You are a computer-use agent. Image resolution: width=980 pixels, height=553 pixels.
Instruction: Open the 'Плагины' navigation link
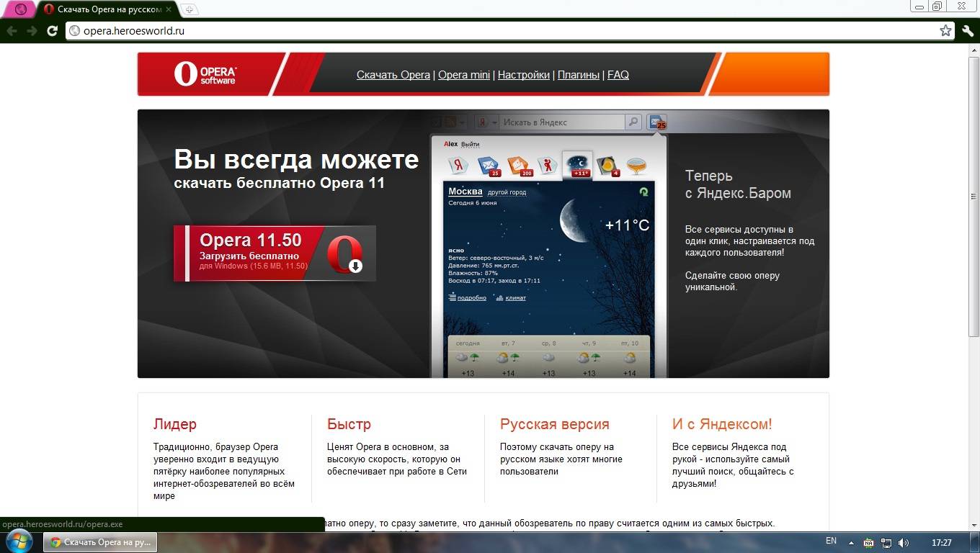click(x=579, y=75)
